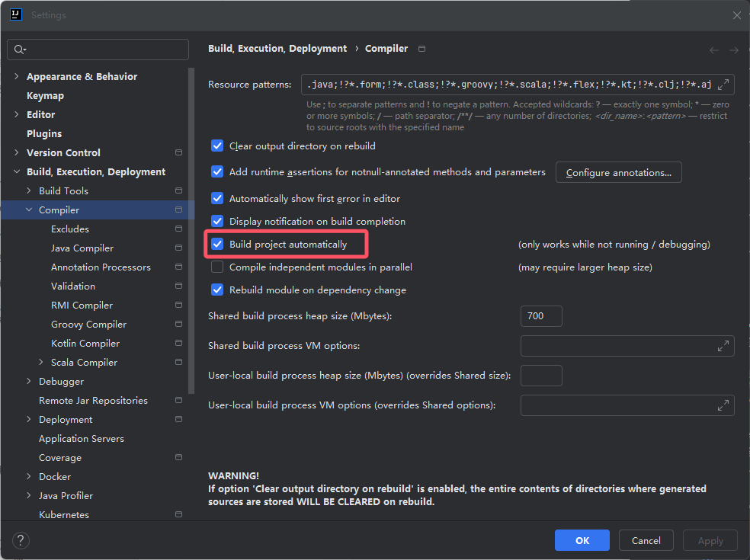Enable Compile independent modules in parallel
Image resolution: width=750 pixels, height=560 pixels.
(x=217, y=267)
